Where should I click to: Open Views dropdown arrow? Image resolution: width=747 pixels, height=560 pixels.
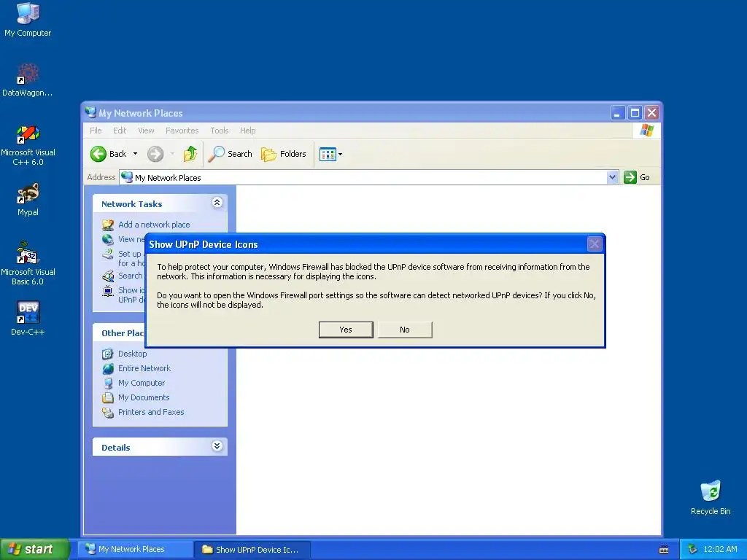coord(340,155)
